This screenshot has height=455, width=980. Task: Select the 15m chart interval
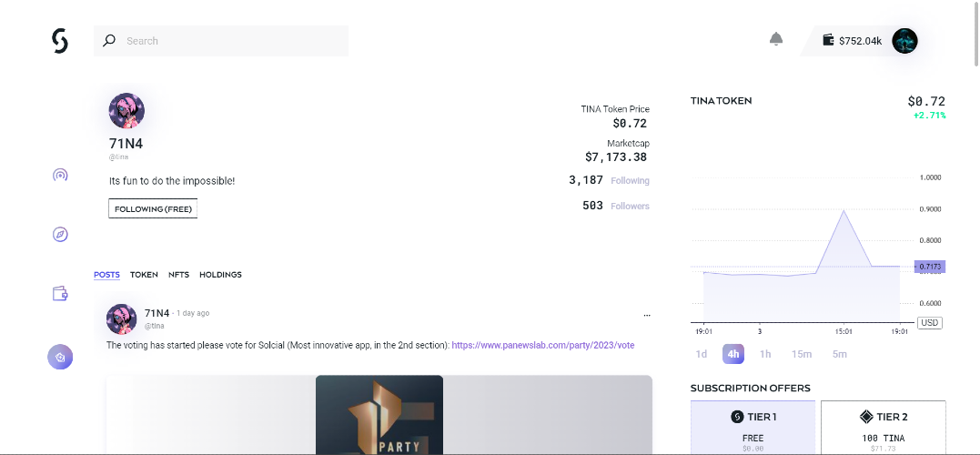click(x=802, y=354)
